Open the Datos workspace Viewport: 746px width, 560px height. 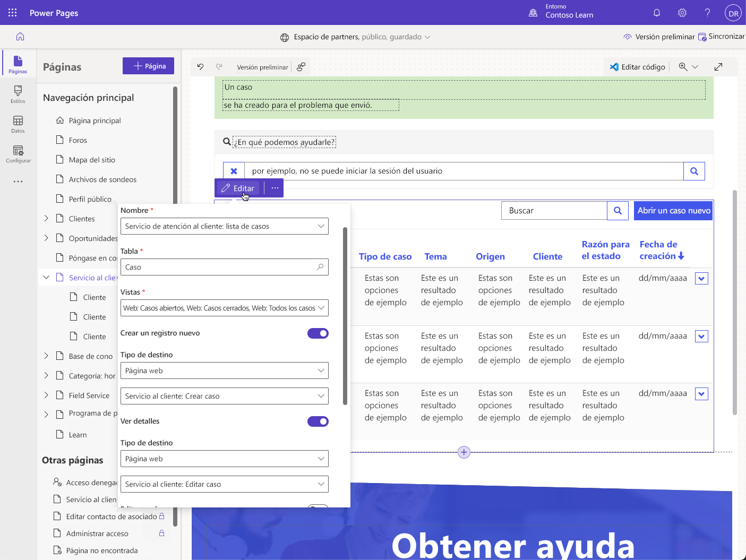click(x=18, y=124)
